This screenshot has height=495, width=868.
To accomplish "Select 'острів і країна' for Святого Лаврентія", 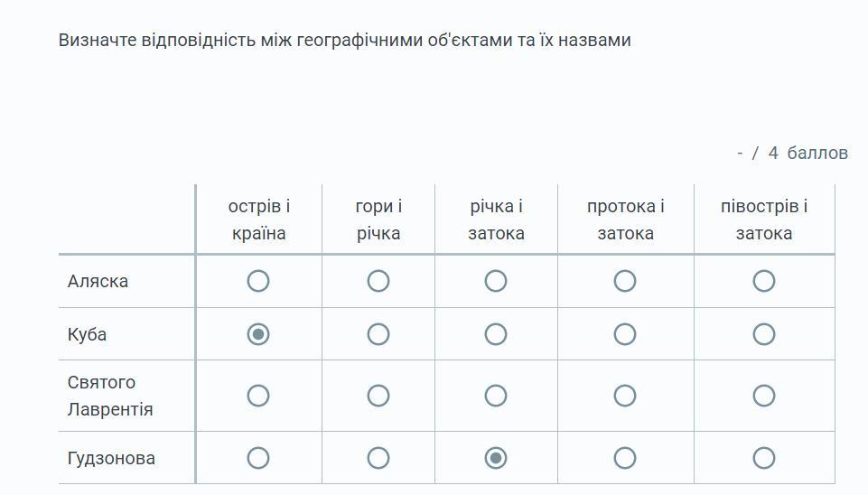I will click(258, 396).
